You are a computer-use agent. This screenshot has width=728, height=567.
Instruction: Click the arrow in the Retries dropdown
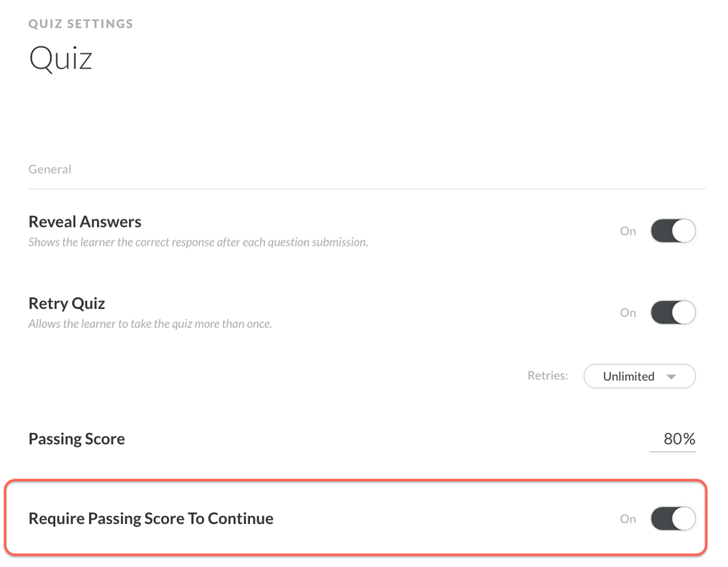(x=671, y=377)
